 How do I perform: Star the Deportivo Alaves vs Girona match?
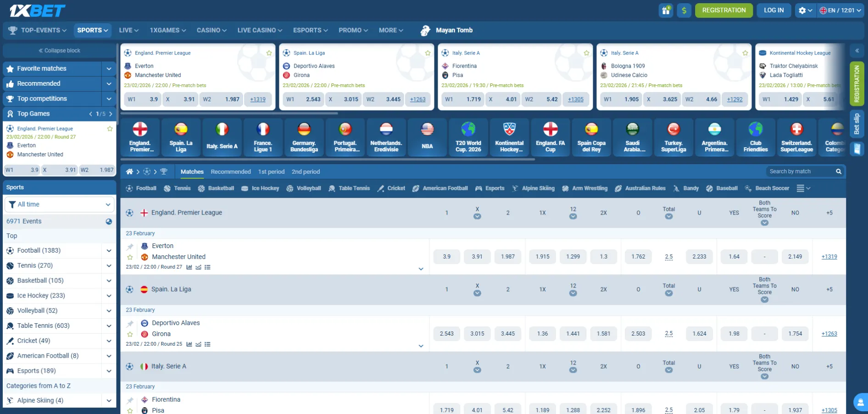click(130, 334)
